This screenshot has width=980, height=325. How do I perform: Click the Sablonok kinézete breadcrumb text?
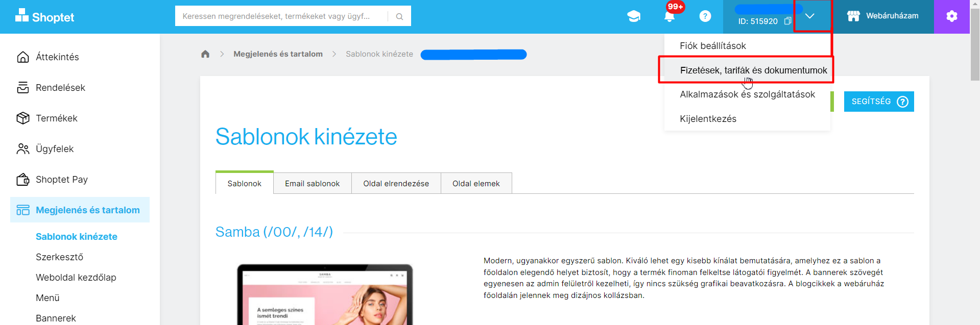379,54
